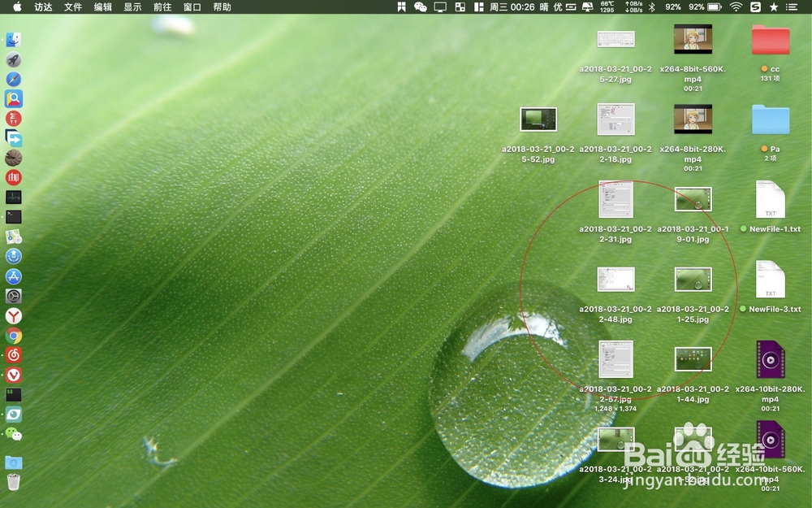Open Maps app in the Dock
This screenshot has width=812, height=508.
(14, 237)
